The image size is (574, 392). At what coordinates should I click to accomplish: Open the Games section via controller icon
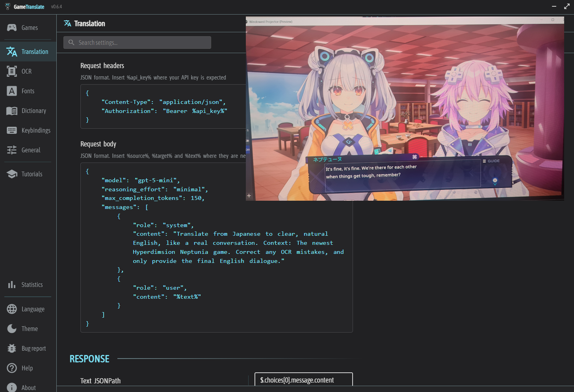pos(12,28)
